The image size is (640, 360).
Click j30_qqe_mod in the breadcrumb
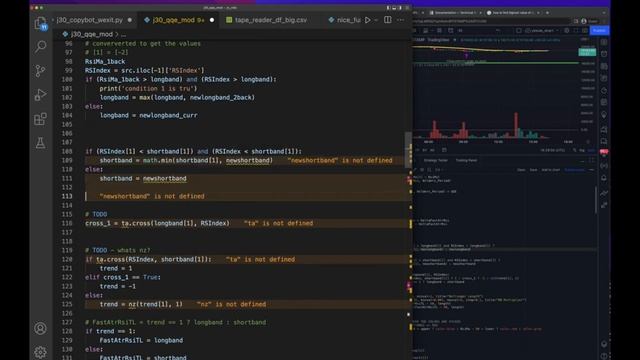pyautogui.click(x=91, y=34)
